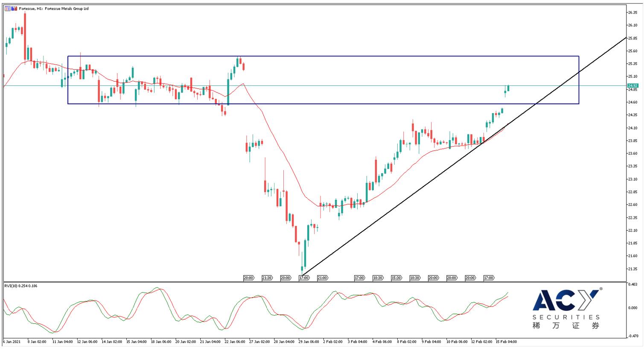Click the 21:00 session time marker
Screen dimensions: 644x349
[323, 278]
